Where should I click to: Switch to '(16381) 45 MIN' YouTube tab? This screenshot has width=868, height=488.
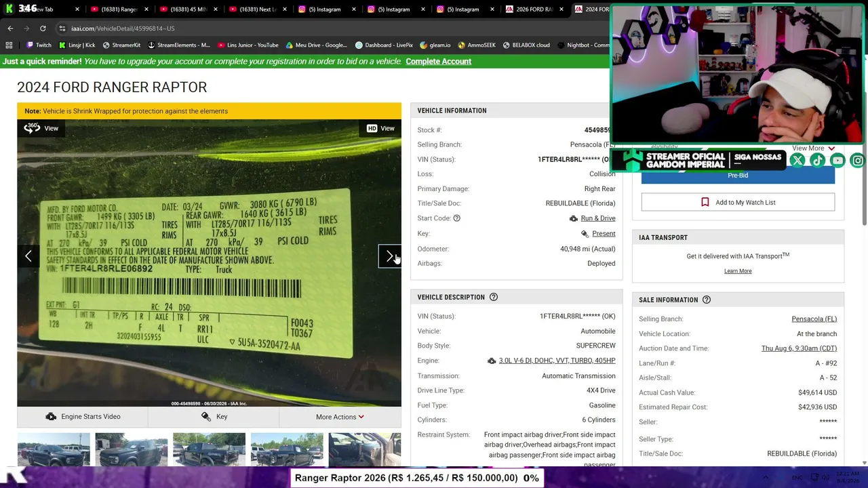tap(189, 9)
